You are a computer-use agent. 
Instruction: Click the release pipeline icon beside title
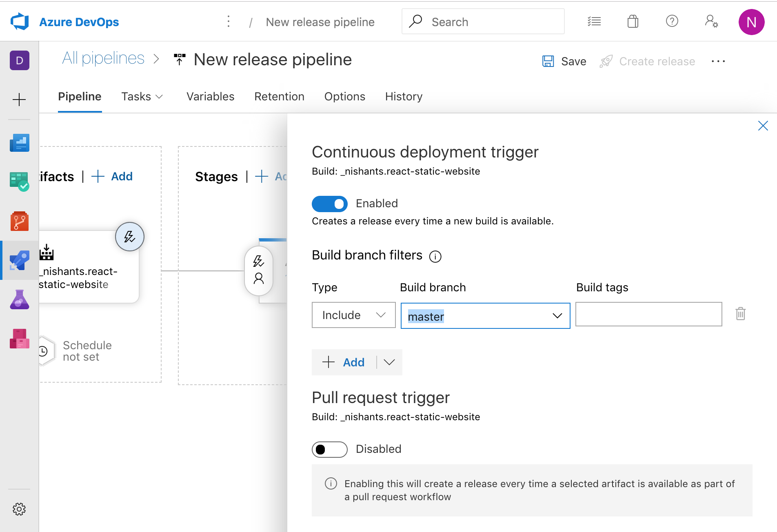pyautogui.click(x=180, y=60)
